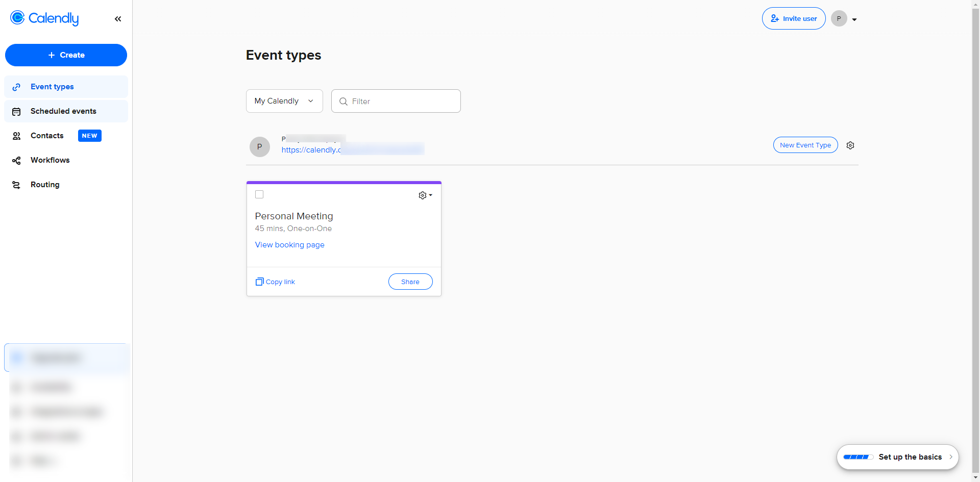This screenshot has height=482, width=980.
Task: Expand the My Calendly dropdown
Action: pos(284,101)
